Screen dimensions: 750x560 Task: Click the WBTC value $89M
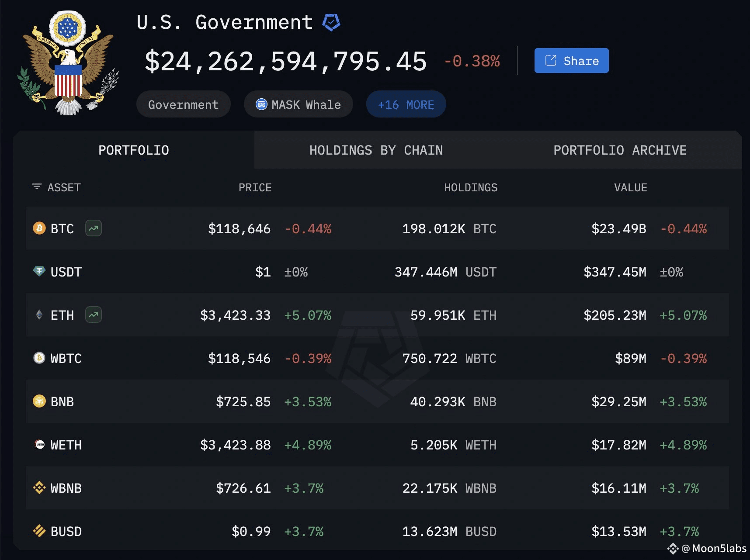[x=630, y=358]
